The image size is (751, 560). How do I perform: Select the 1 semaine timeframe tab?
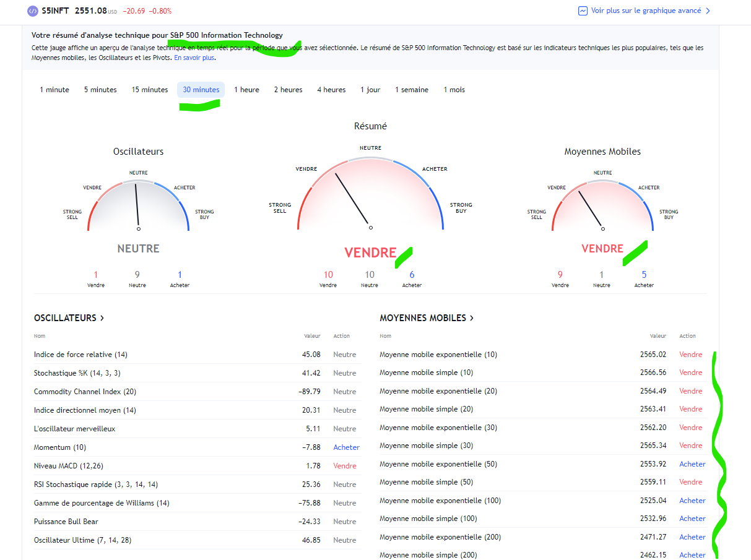click(x=412, y=90)
